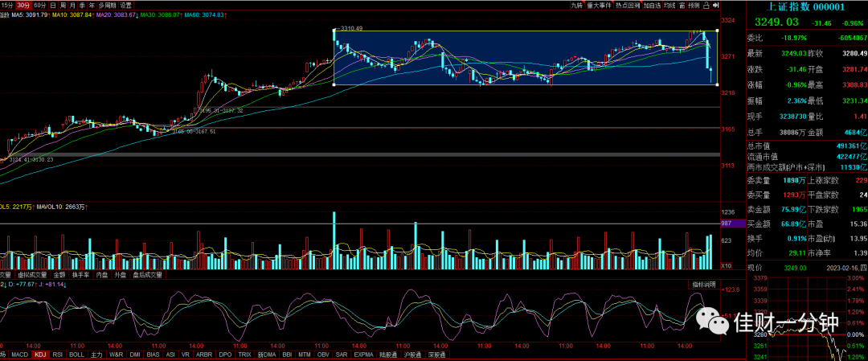Click the MA10: 3087.84 label
Screen dimensions: 868x361
pyautogui.click(x=72, y=15)
